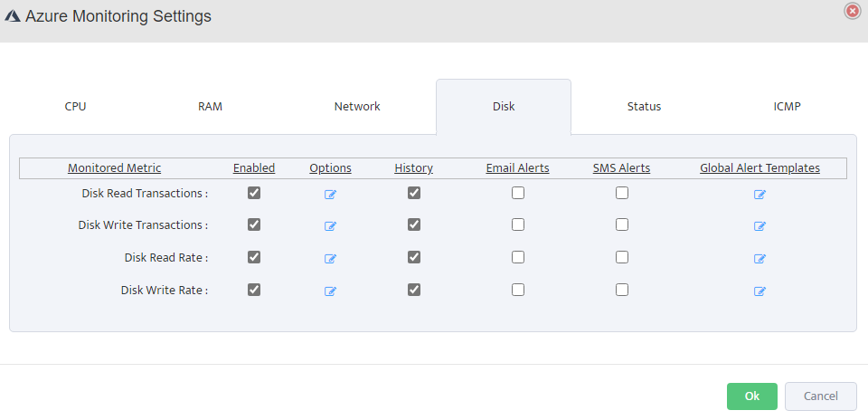
Task: Disable Disk Read Transactions Enabled checkbox
Action: click(x=254, y=193)
